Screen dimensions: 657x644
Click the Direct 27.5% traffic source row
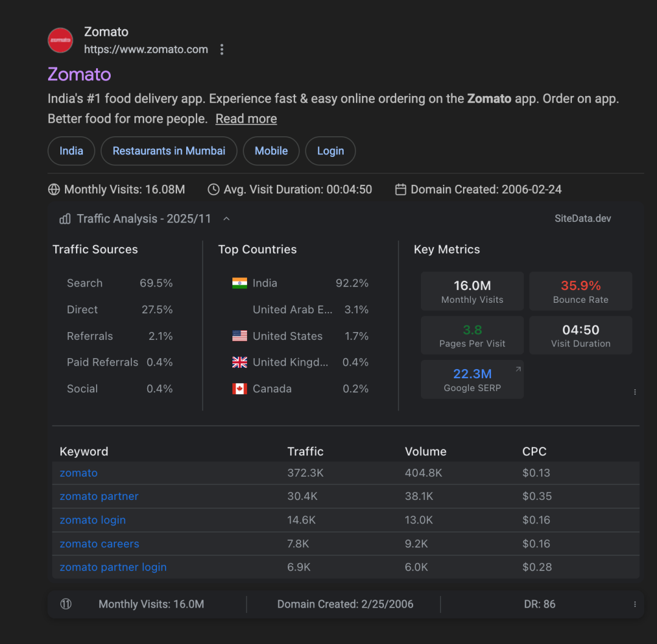point(120,310)
